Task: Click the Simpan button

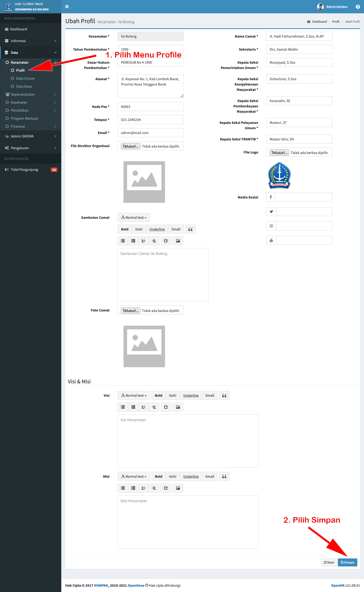Action: (x=347, y=562)
